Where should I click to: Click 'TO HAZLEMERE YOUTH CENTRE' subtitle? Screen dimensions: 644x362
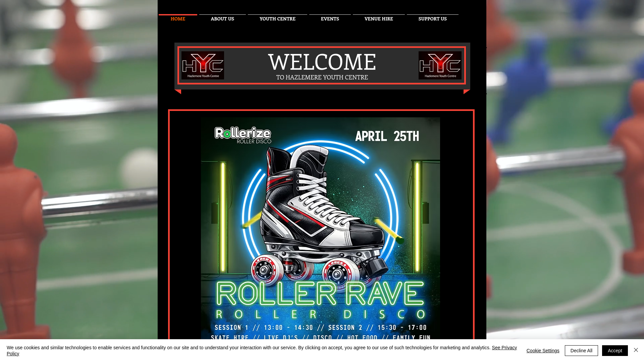pyautogui.click(x=322, y=77)
